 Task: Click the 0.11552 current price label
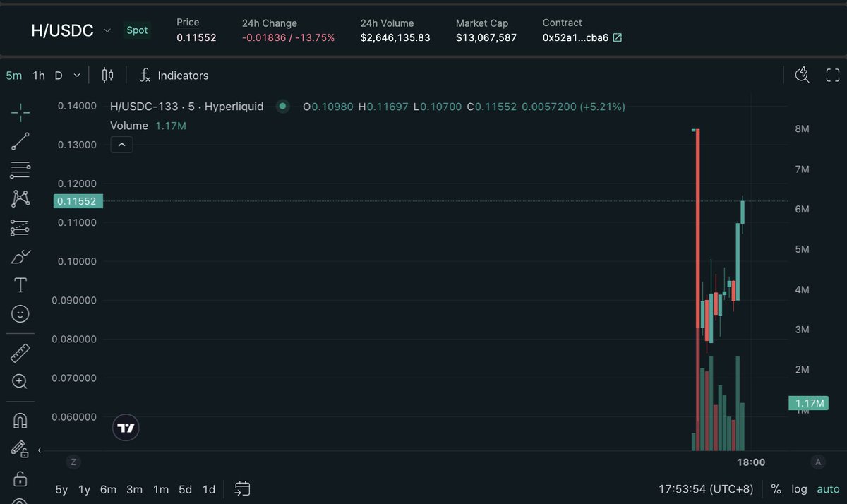click(78, 201)
